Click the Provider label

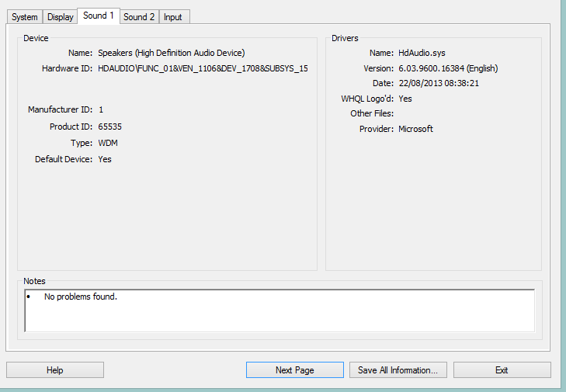377,129
